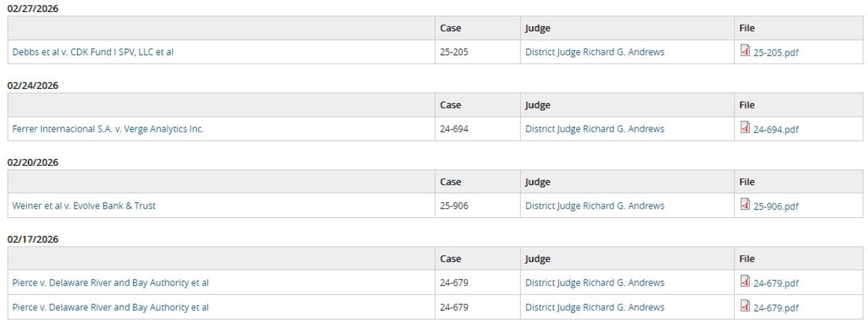Click the PDF icon beside 25-205.pdf
Screen dimensions: 868x327
point(745,51)
